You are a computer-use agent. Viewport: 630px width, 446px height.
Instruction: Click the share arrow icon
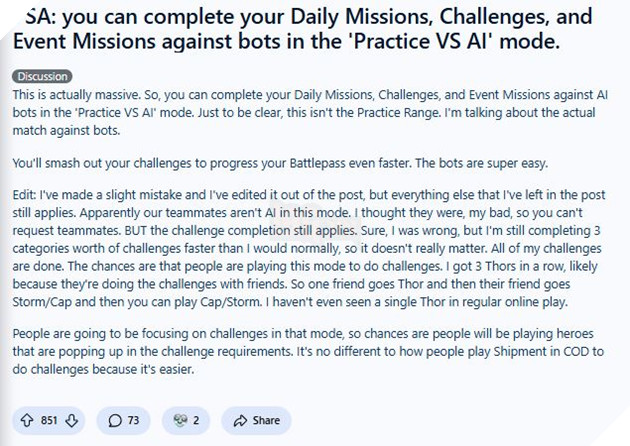pos(239,421)
